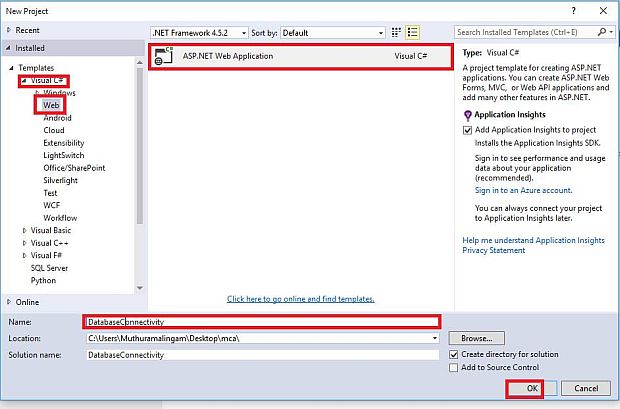Select the Android template category

[x=57, y=118]
